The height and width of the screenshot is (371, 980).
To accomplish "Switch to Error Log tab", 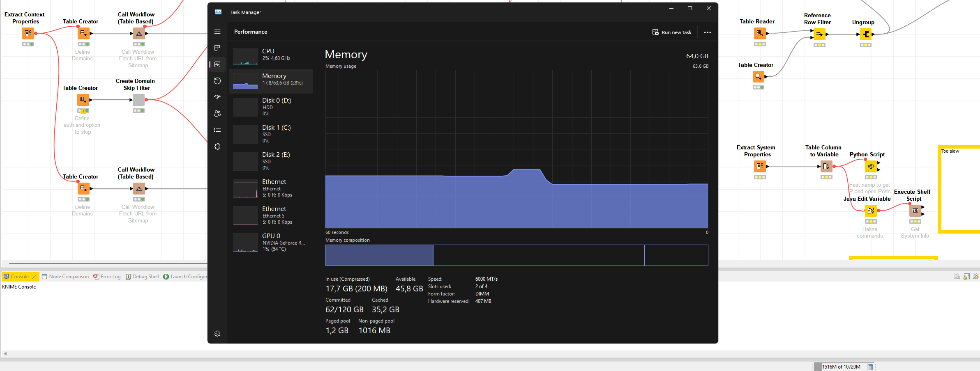I will 107,277.
